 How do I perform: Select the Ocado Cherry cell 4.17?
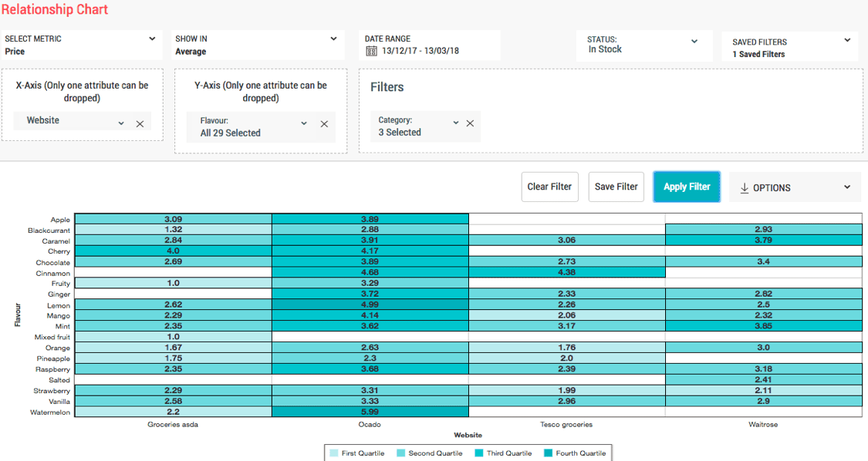click(370, 251)
